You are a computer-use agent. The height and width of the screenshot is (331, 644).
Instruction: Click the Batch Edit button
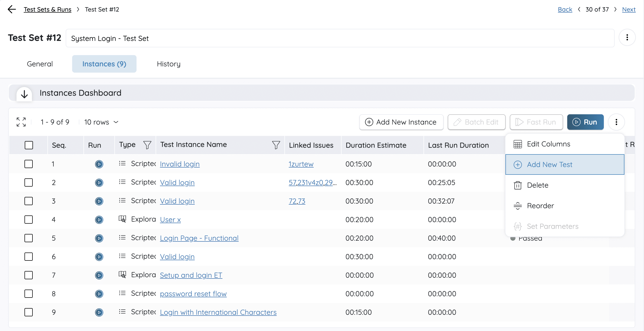click(476, 122)
